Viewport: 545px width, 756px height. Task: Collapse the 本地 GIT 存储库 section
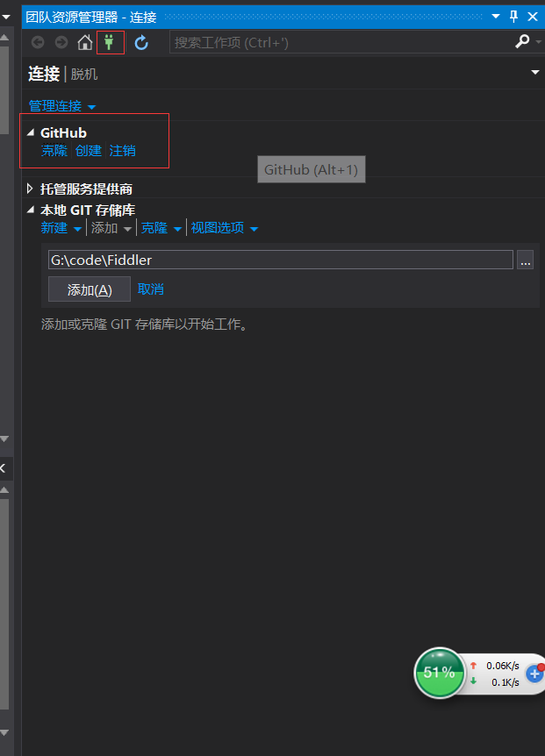(31, 210)
